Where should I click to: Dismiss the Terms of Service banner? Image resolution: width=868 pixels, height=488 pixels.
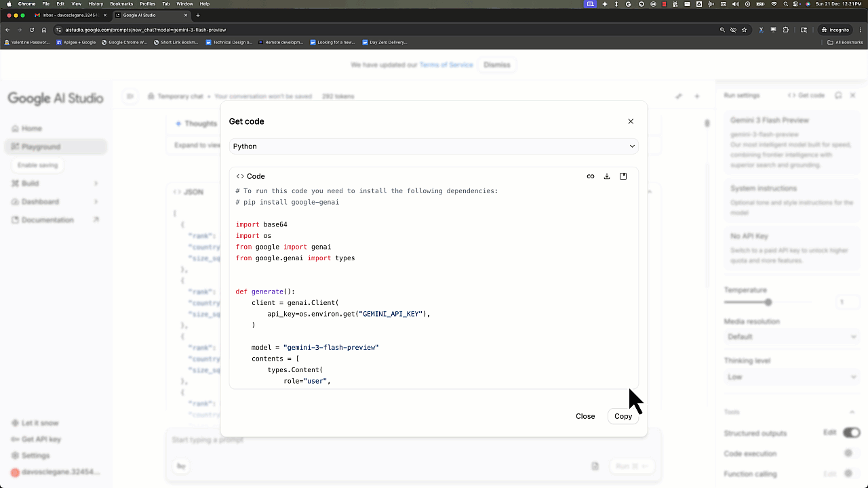(x=497, y=65)
